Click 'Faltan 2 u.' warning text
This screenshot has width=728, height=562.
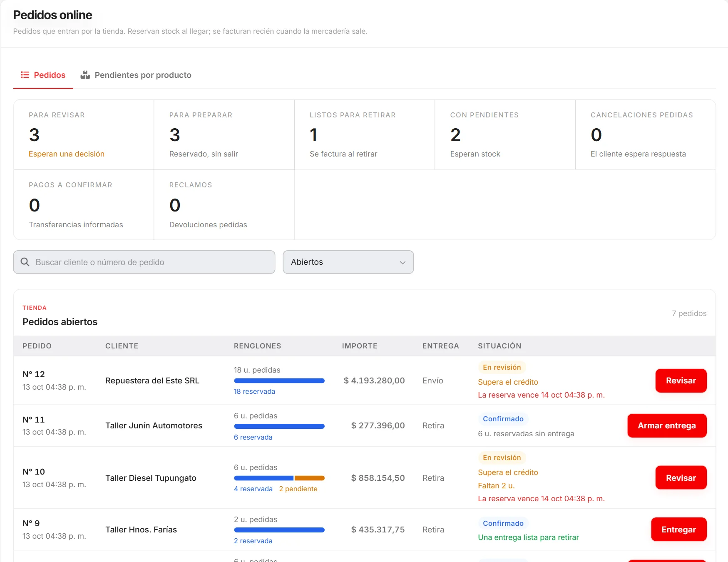496,486
